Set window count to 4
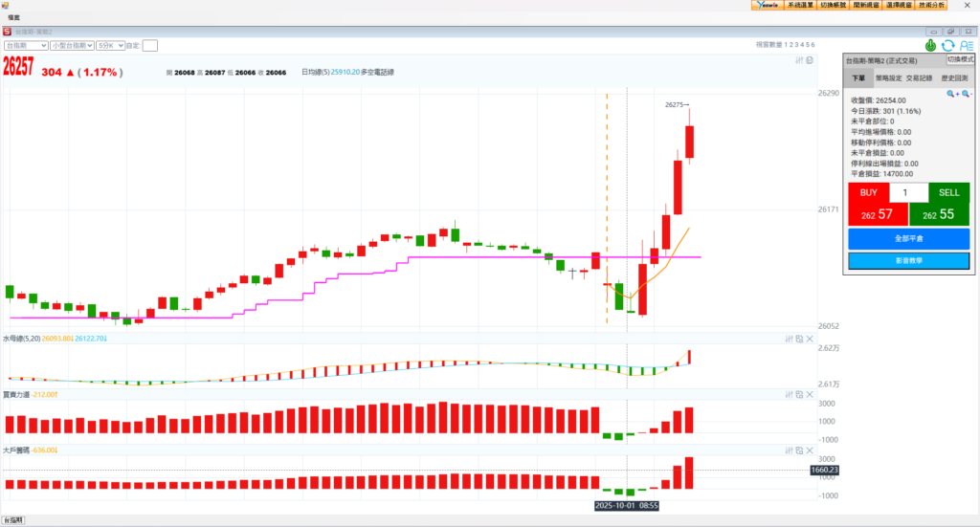The width and height of the screenshot is (980, 527). click(801, 45)
